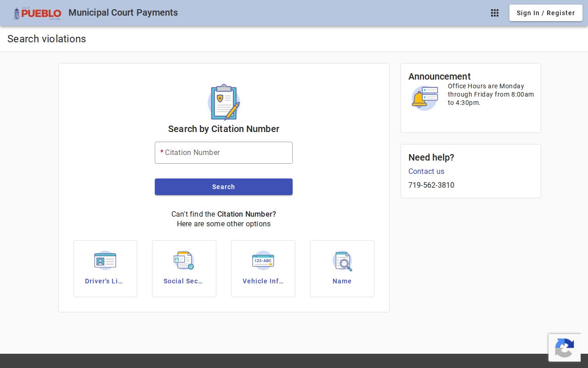Search by Name option
Image resolution: width=588 pixels, height=368 pixels.
342,269
